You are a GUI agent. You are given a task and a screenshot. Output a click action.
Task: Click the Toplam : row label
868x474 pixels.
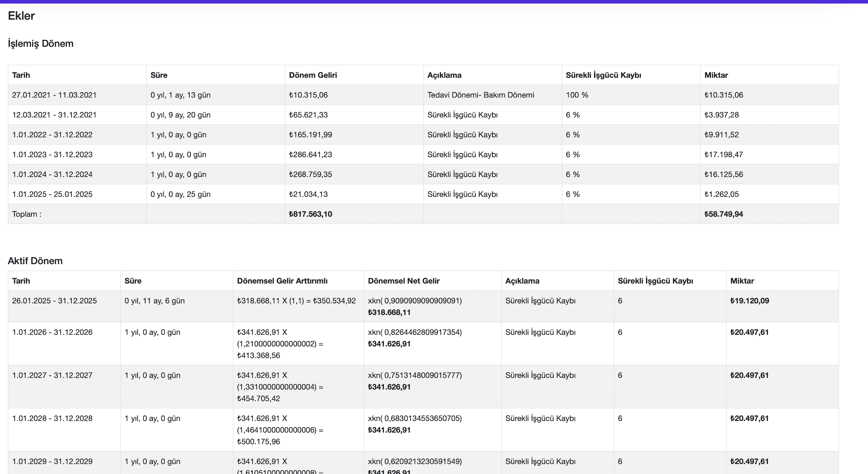coord(27,214)
